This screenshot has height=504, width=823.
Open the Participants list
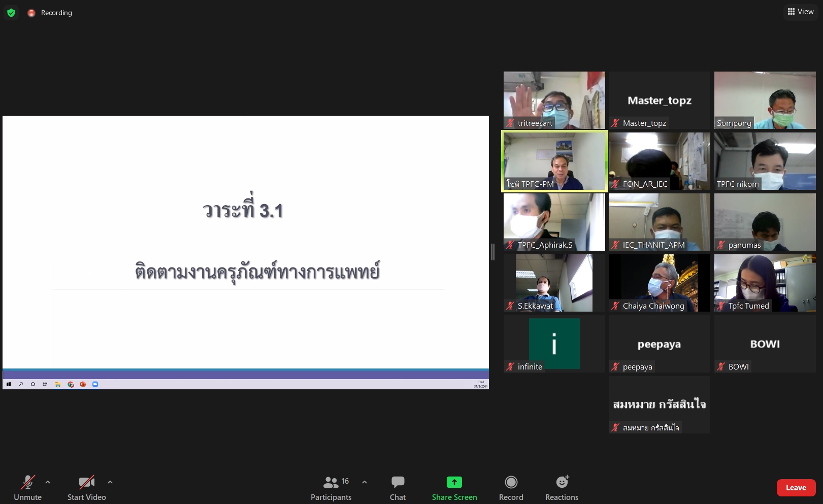click(331, 488)
